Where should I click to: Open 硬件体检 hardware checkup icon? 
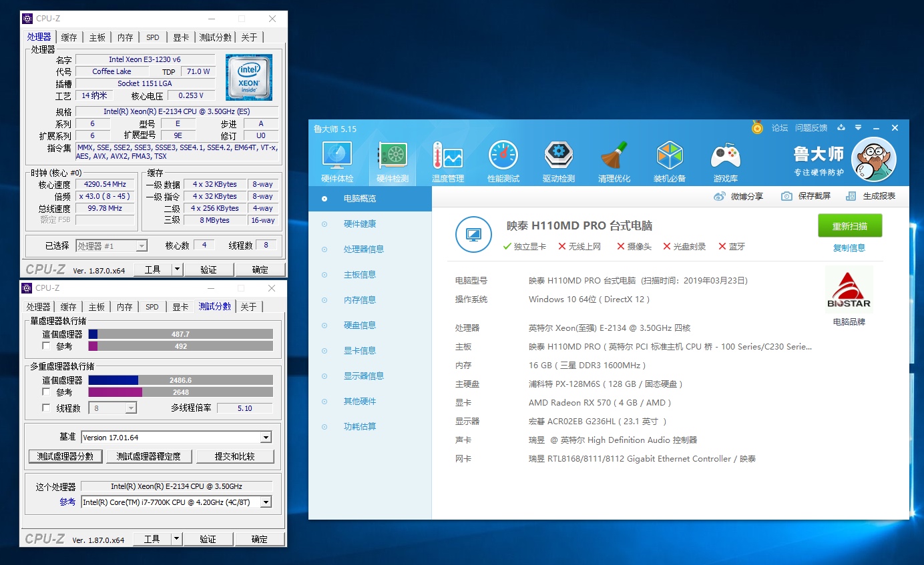(x=337, y=155)
